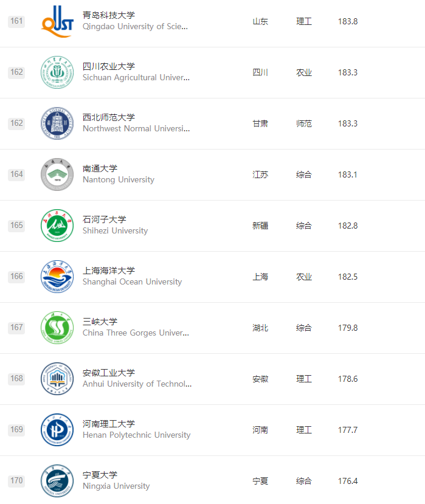Click the Qingdao University of Science QUST logo
Viewport: 425px width, 504px height.
point(57,21)
